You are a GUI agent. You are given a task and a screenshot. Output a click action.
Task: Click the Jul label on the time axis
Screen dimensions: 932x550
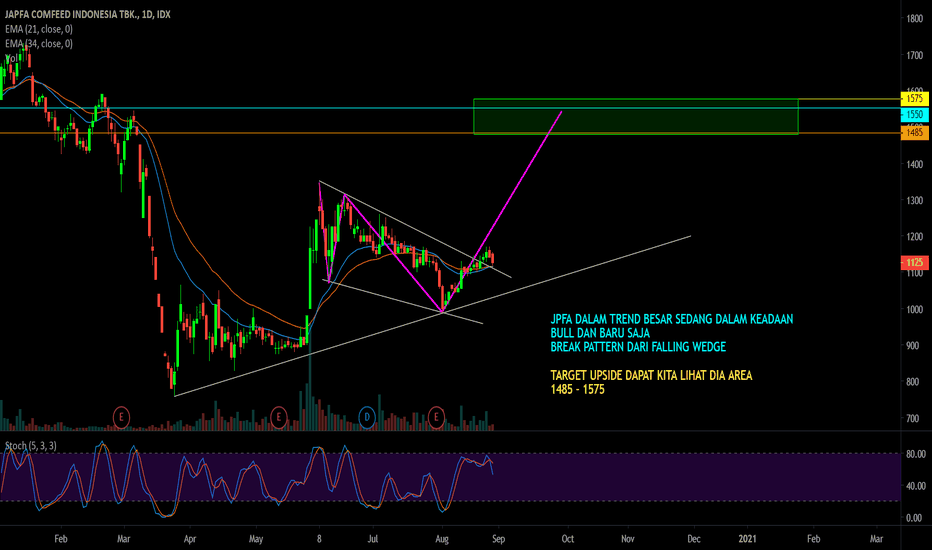pos(373,539)
